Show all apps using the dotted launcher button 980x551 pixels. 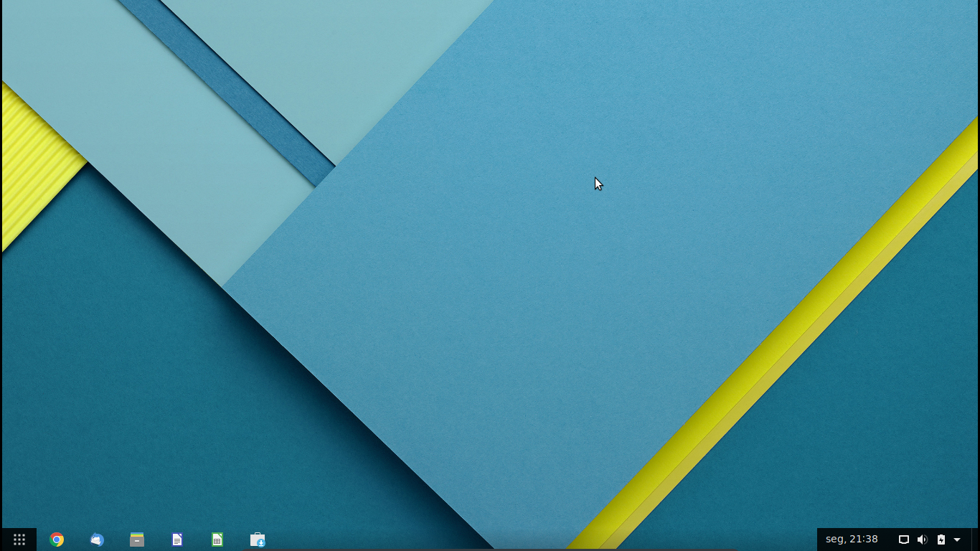coord(19,539)
